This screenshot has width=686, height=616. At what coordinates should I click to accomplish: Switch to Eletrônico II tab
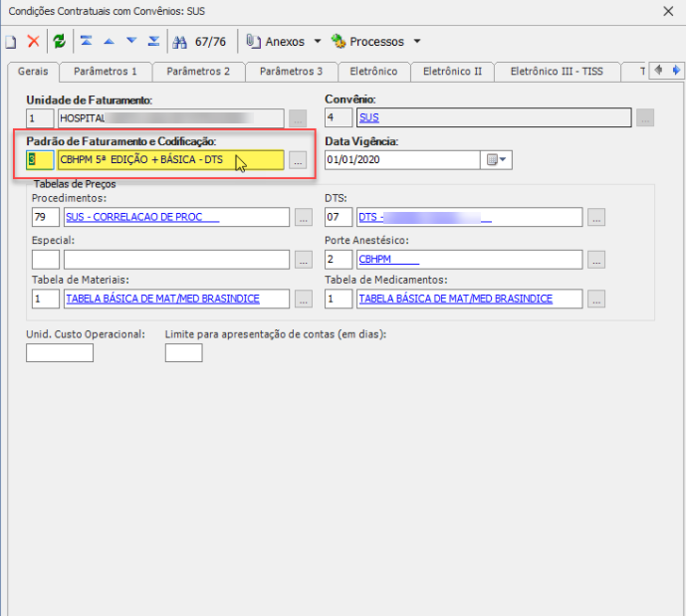point(452,72)
